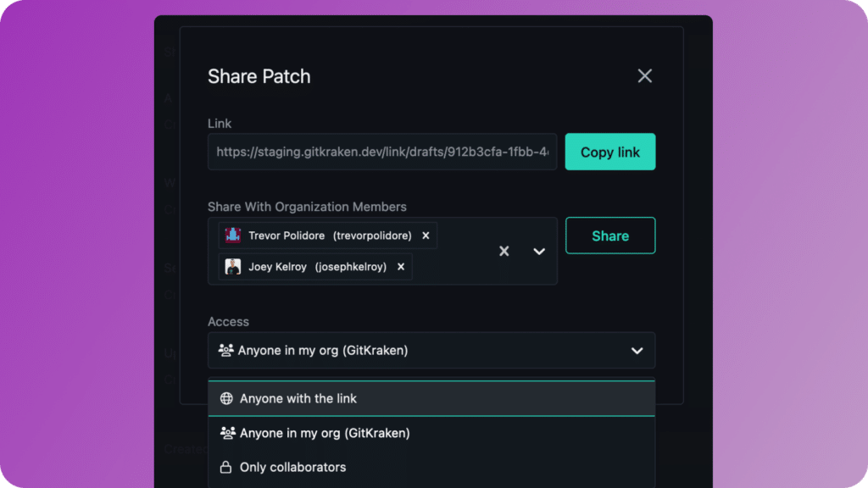Screen dimensions: 868x488
Task: Click the globe icon in access list
Action: point(225,398)
